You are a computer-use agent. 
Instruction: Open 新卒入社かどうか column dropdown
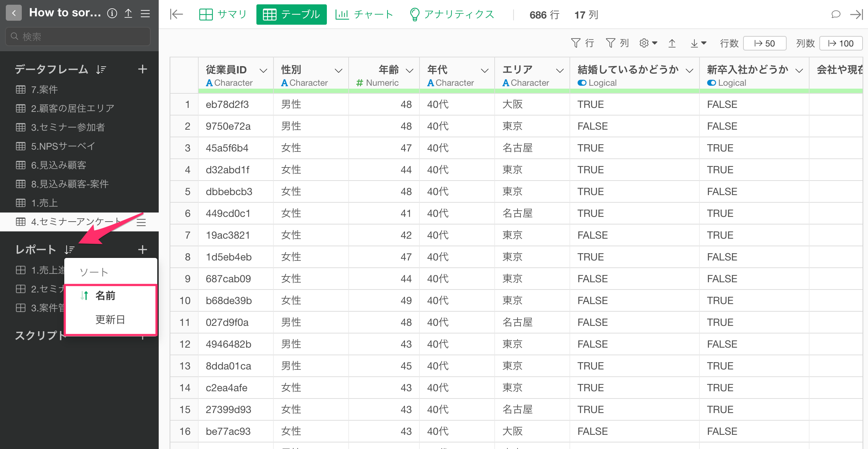(x=799, y=70)
